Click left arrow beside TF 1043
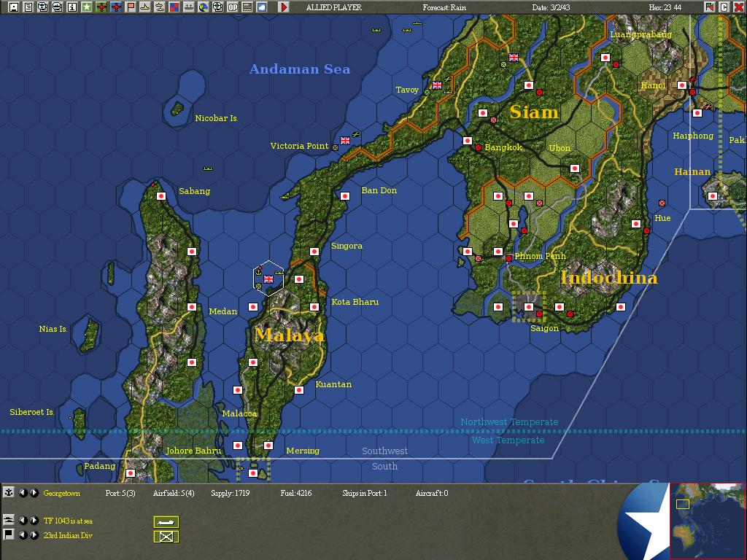Viewport: 747px width, 560px height. coord(23,521)
